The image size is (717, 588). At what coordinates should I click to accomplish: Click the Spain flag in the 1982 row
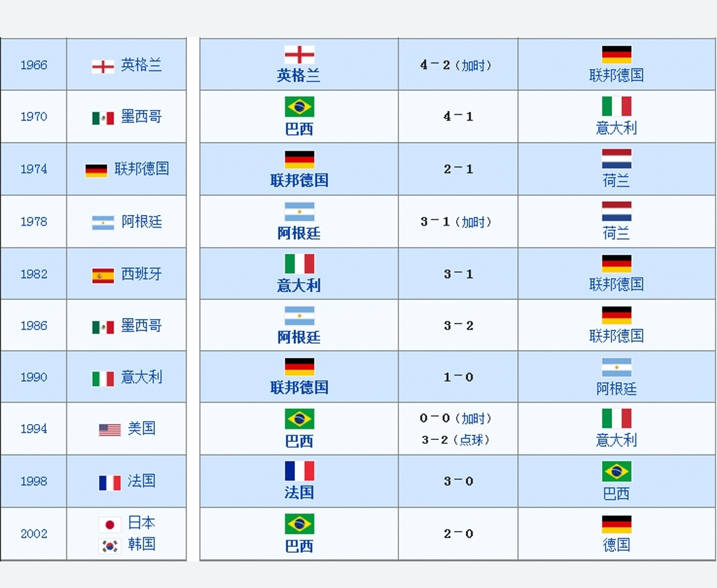tap(103, 275)
